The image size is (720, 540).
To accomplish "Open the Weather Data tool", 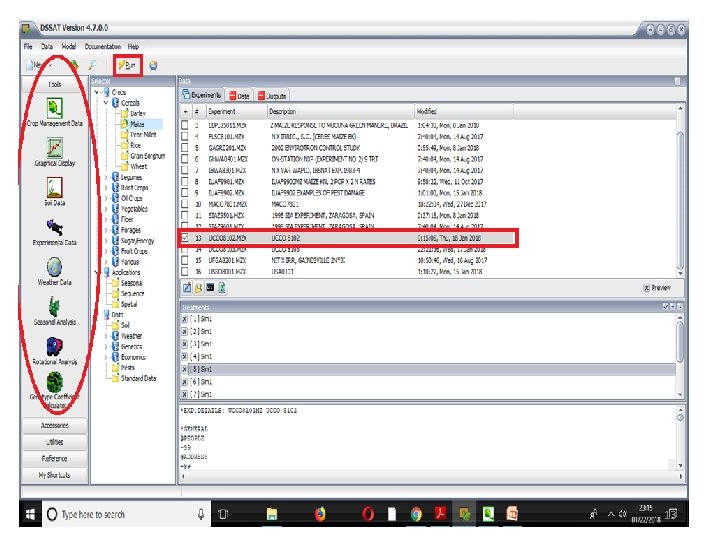I will coord(55,272).
